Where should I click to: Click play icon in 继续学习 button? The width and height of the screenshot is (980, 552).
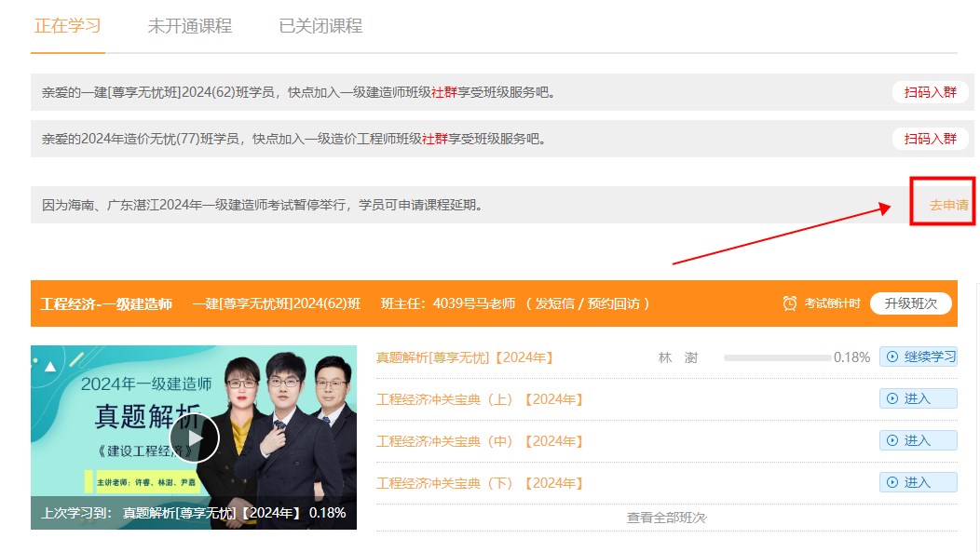click(x=892, y=357)
